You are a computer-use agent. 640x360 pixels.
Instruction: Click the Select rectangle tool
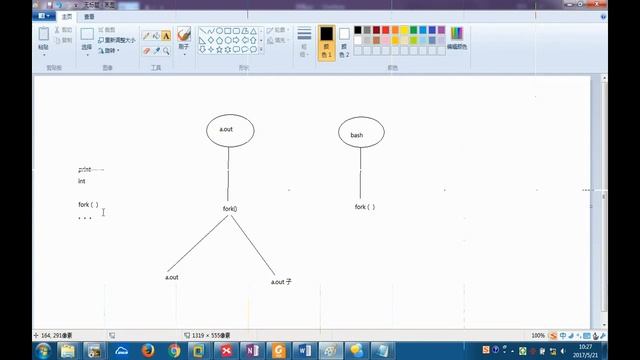point(87,34)
